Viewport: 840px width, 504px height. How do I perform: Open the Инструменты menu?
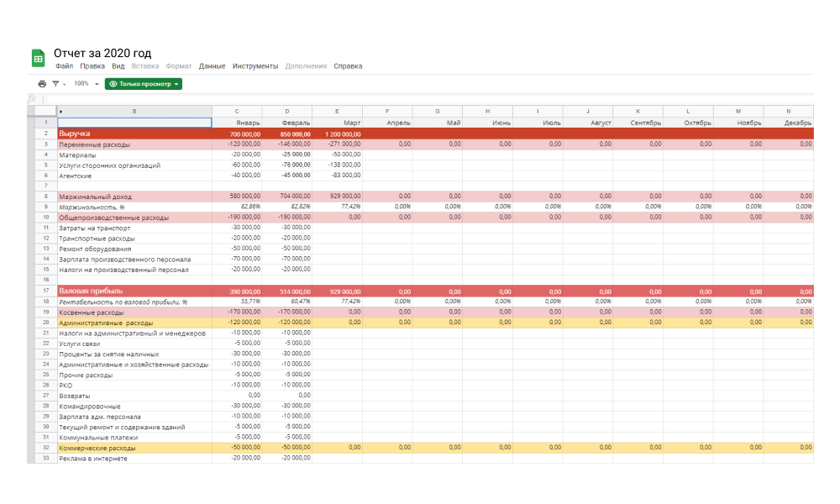coord(255,66)
